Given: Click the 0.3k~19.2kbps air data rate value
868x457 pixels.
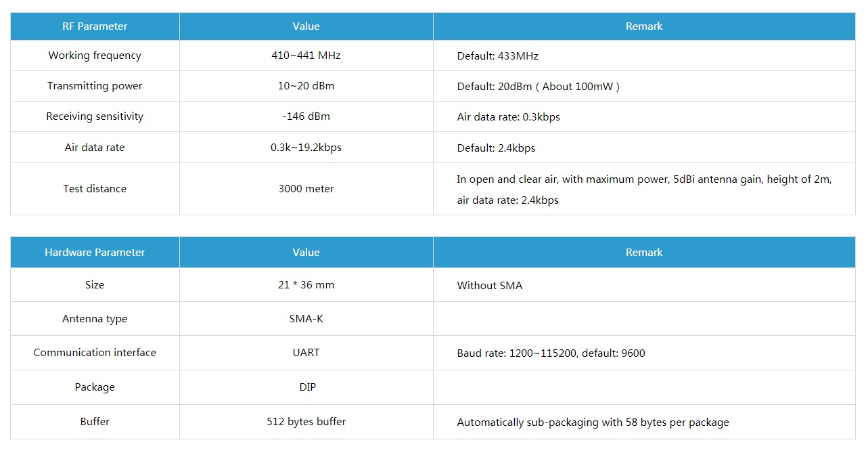Looking at the screenshot, I should pos(306,148).
